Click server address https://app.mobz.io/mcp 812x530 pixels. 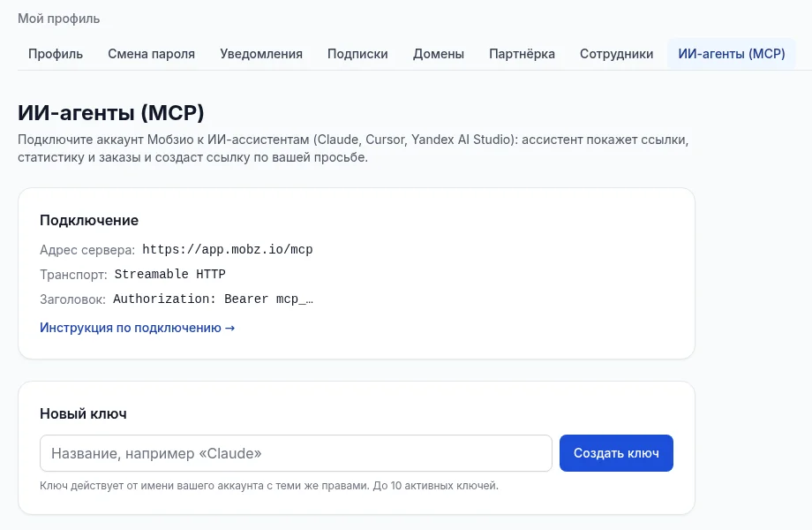click(x=228, y=250)
